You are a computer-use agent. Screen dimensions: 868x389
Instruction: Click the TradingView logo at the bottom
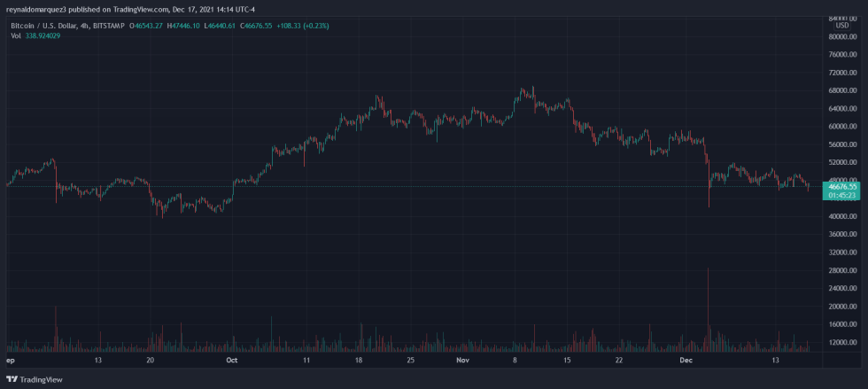[x=35, y=379]
